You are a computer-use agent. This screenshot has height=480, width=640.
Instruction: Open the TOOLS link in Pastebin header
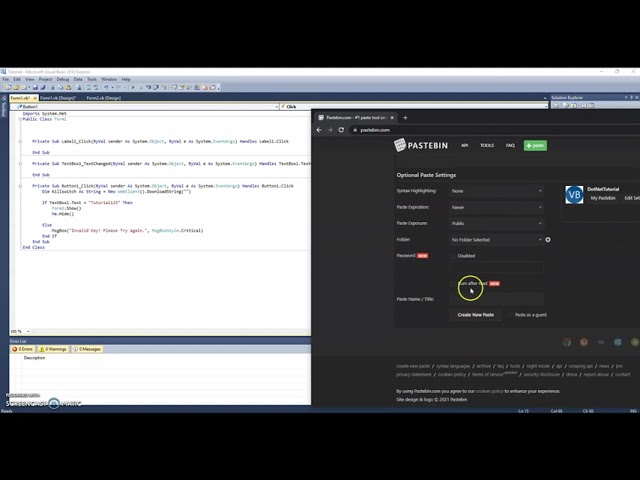coord(487,145)
